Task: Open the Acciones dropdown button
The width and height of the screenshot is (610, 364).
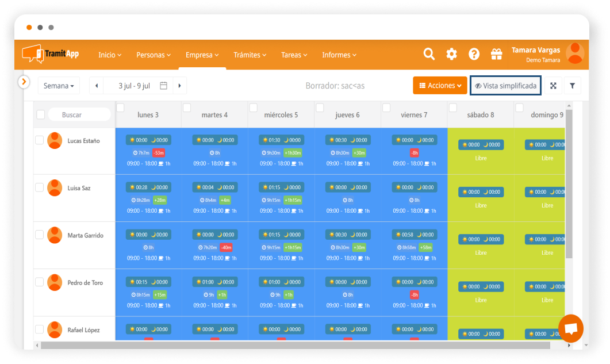Action: [440, 86]
